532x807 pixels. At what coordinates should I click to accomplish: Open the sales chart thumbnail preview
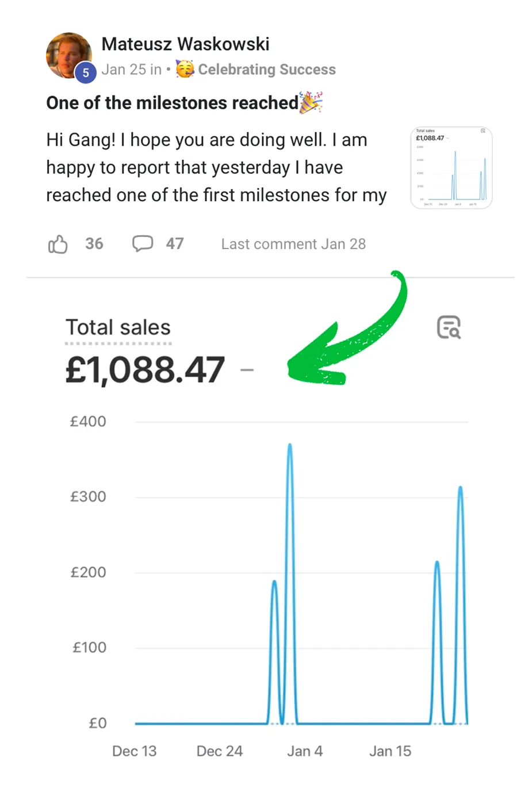coord(451,167)
